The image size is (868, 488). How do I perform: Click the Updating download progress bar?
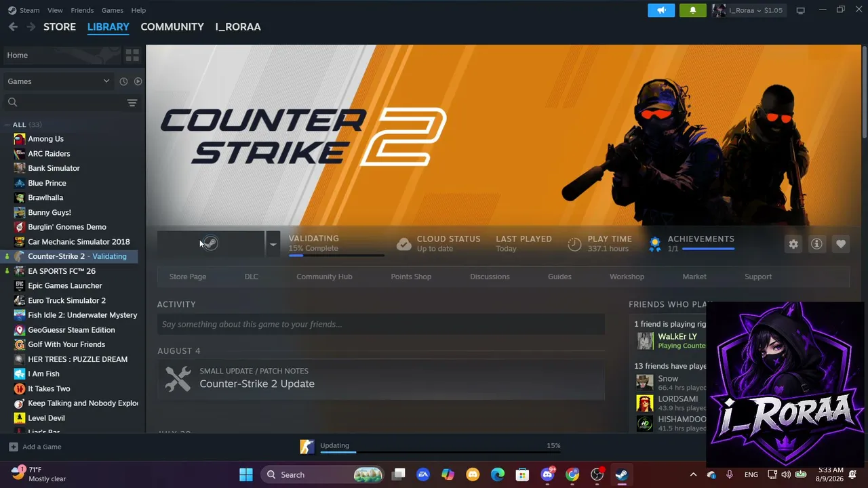[440, 452]
